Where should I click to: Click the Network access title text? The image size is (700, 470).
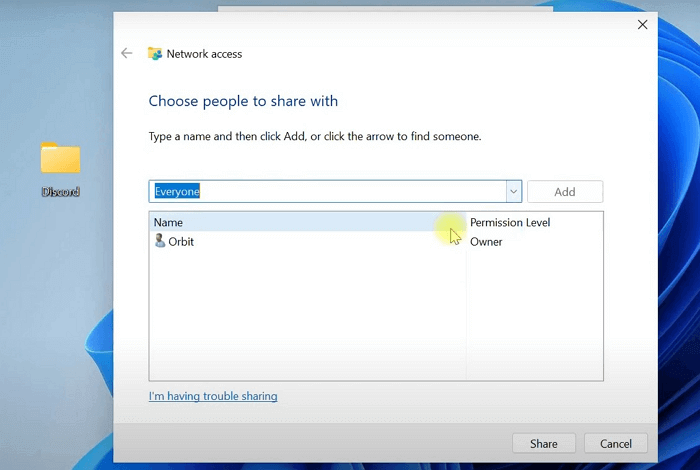(204, 54)
